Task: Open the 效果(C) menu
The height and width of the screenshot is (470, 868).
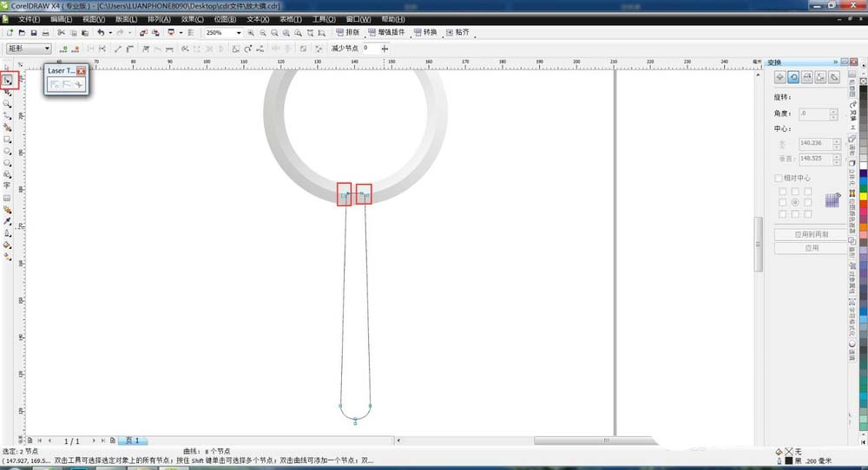Action: pyautogui.click(x=192, y=19)
